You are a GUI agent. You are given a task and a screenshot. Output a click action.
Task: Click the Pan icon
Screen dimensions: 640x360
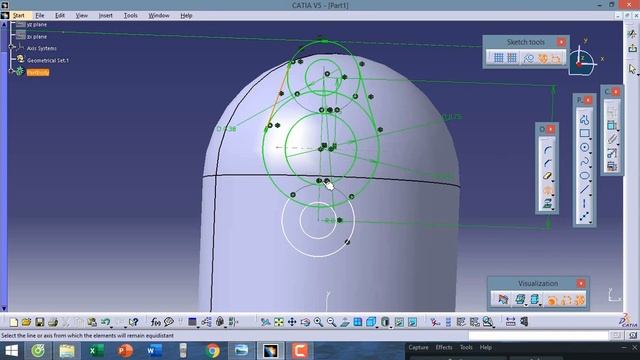coord(292,322)
